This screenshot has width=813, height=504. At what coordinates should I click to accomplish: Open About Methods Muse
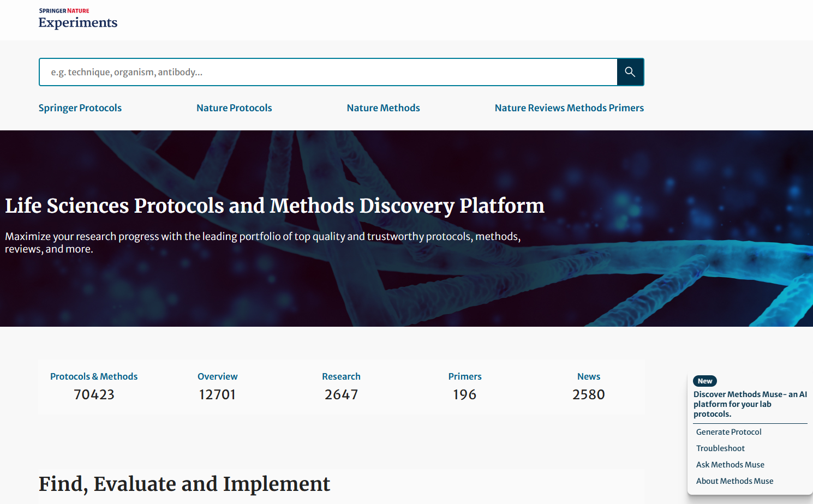coord(734,481)
